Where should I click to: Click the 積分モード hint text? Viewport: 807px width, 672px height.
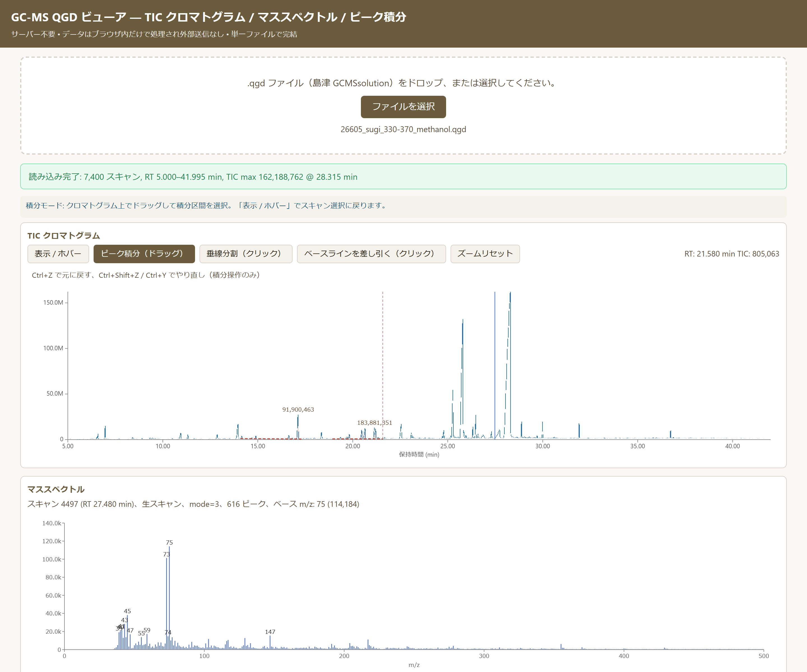207,206
